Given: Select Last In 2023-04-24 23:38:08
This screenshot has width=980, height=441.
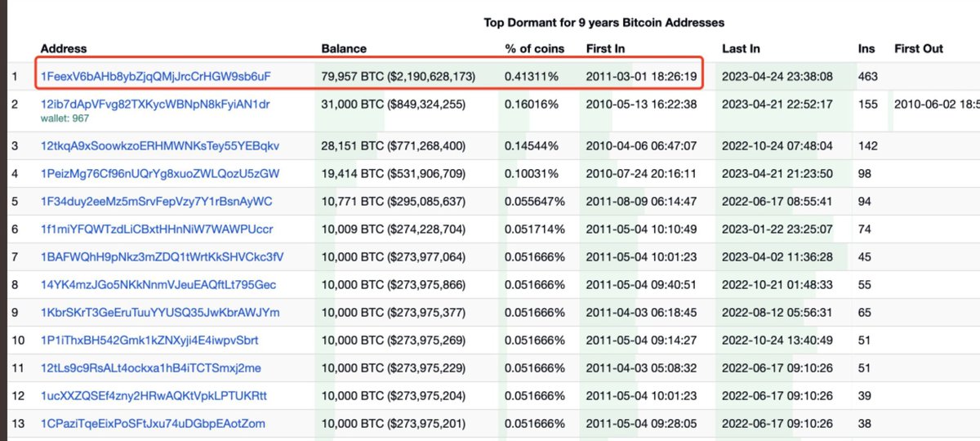Looking at the screenshot, I should click(x=777, y=77).
